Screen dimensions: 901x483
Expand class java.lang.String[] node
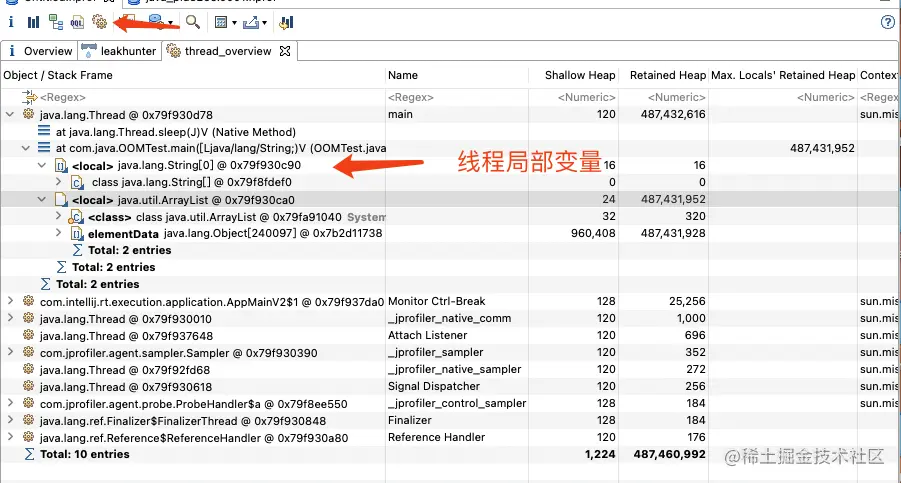[x=58, y=182]
